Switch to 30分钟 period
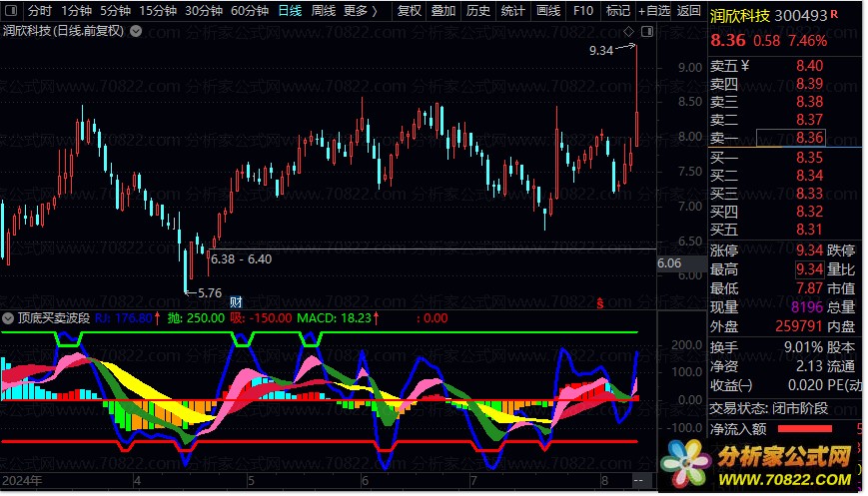The height and width of the screenshot is (496, 868). pos(204,11)
